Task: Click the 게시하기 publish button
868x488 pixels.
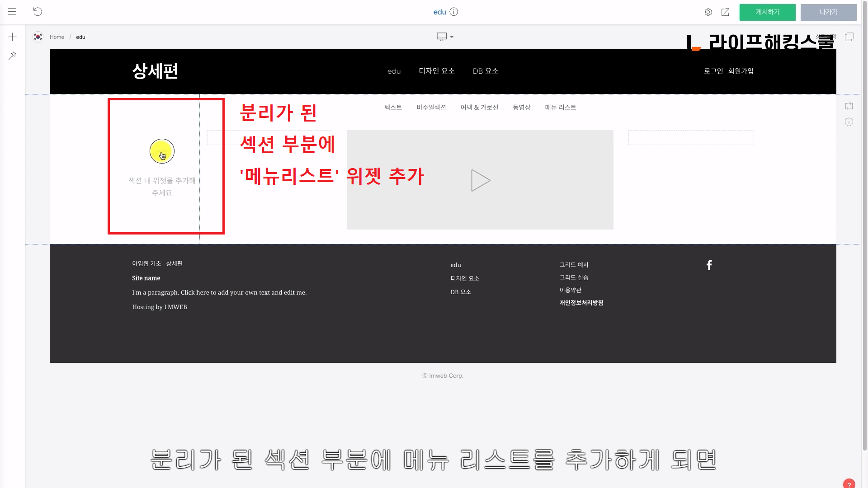Action: [x=767, y=12]
